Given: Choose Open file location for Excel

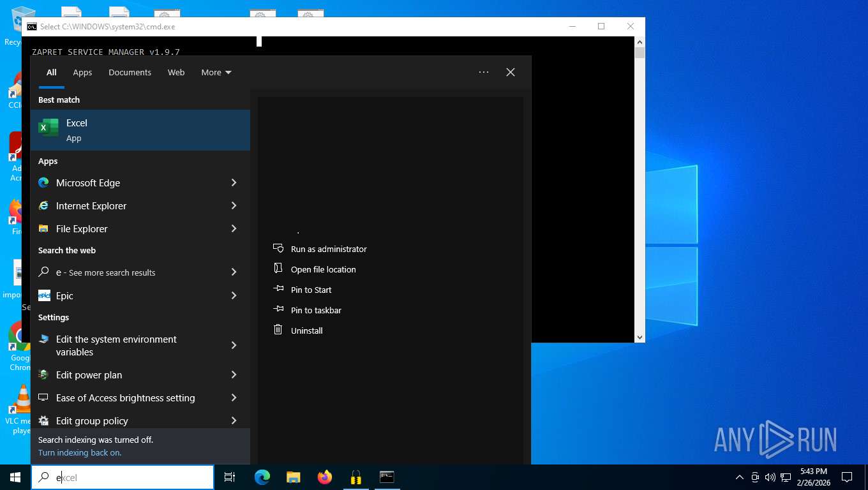Looking at the screenshot, I should pos(324,269).
